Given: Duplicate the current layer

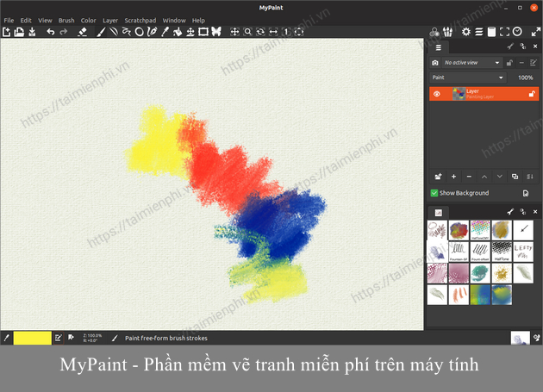Looking at the screenshot, I should coord(515,177).
